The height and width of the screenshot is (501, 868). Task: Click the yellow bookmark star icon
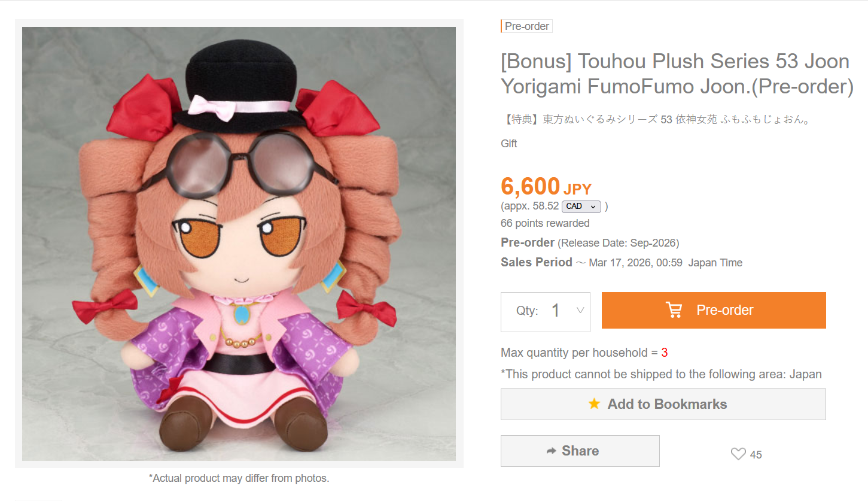pos(594,404)
